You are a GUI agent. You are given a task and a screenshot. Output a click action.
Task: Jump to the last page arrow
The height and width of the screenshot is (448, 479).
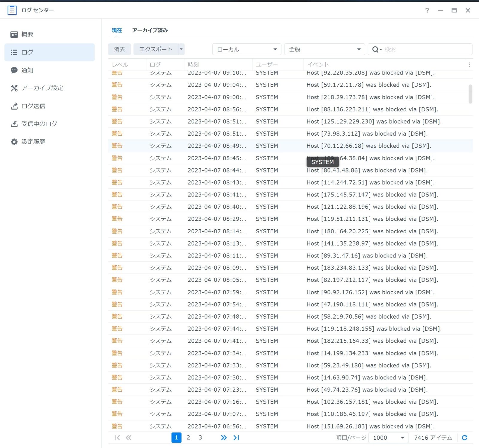236,438
